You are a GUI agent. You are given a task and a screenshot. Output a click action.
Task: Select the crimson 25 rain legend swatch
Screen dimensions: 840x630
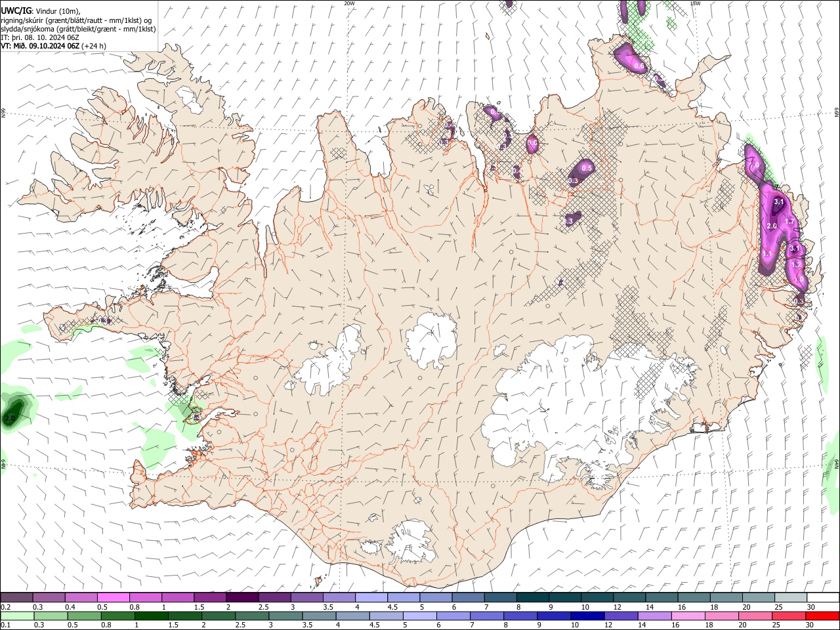[789, 616]
